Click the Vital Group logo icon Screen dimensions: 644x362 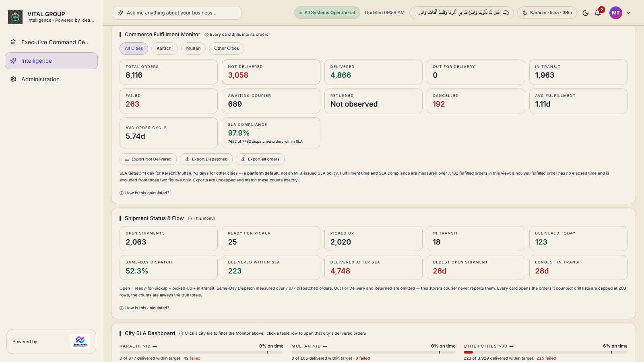(x=15, y=17)
